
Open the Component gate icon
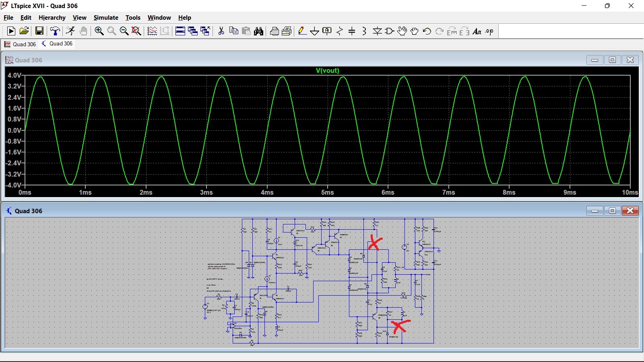[390, 31]
